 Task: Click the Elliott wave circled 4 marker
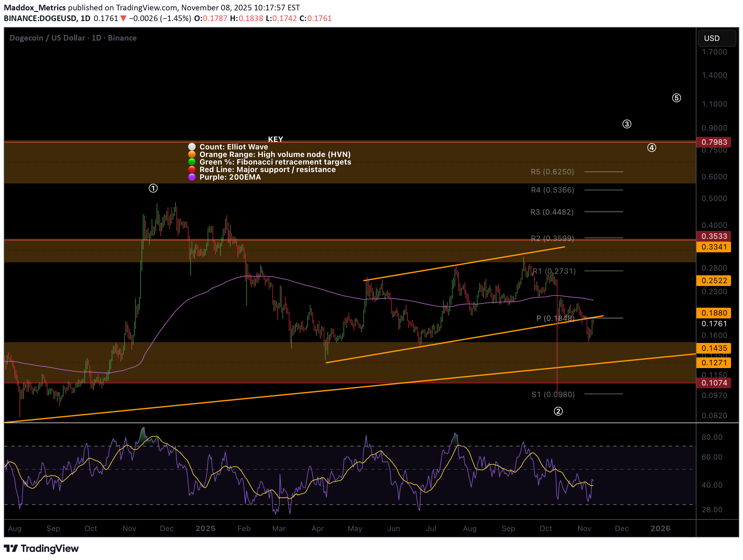(652, 148)
